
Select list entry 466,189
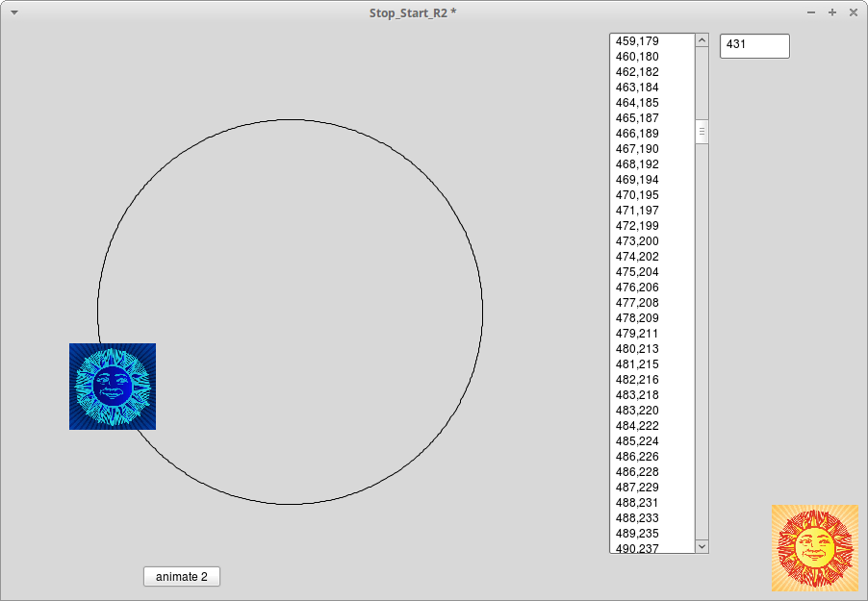coord(637,134)
